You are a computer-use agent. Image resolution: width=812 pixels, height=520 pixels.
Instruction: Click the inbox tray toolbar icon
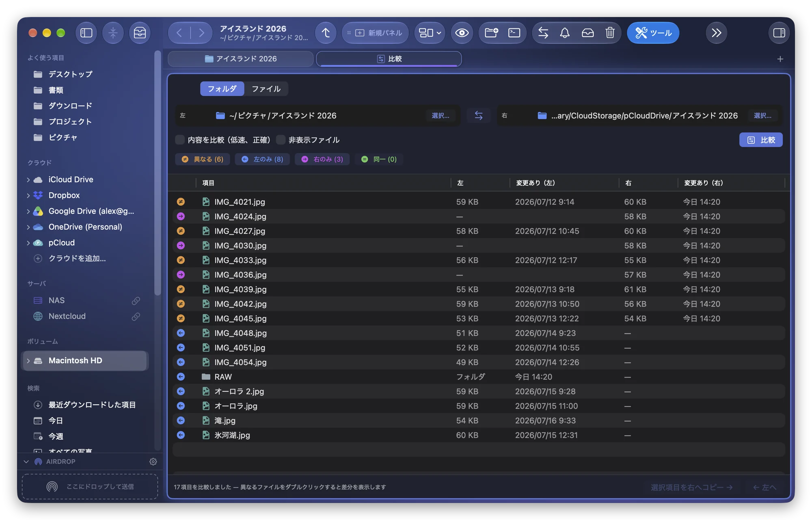pyautogui.click(x=587, y=33)
